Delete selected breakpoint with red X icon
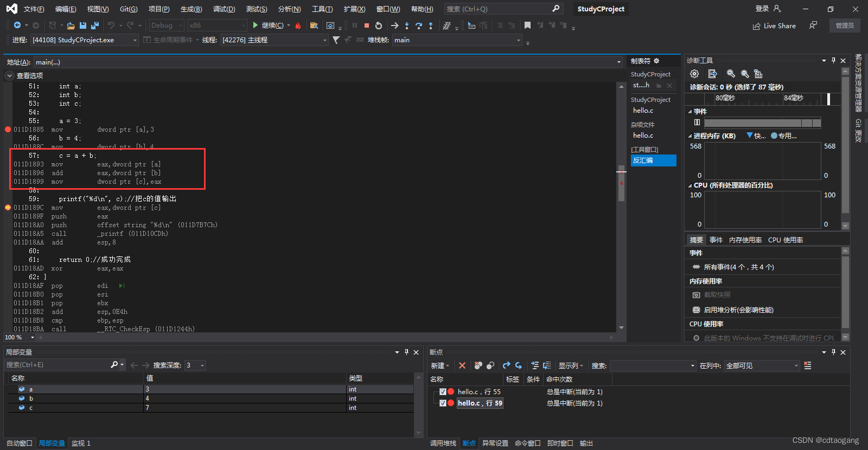868x450 pixels. (462, 365)
